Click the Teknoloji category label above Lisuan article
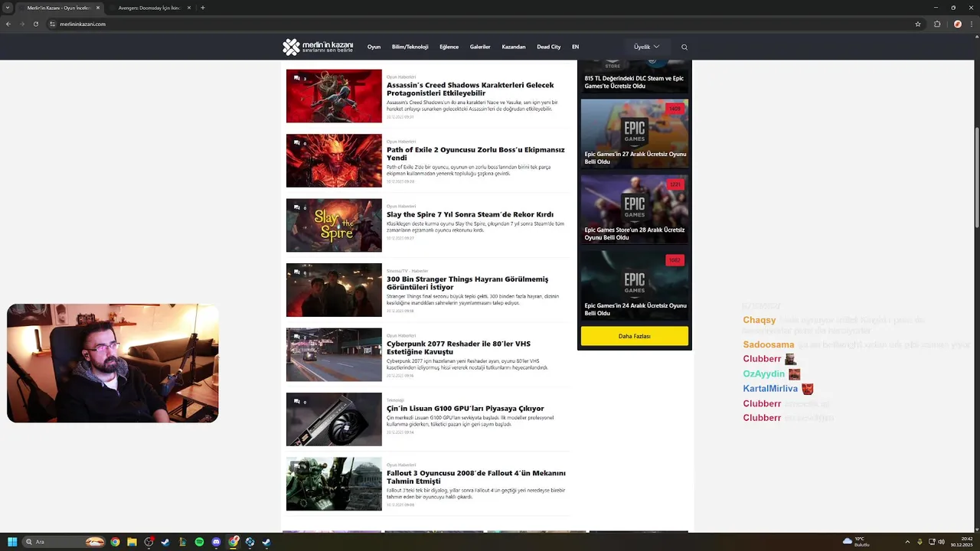Screen dimensions: 980x551 click(x=395, y=400)
